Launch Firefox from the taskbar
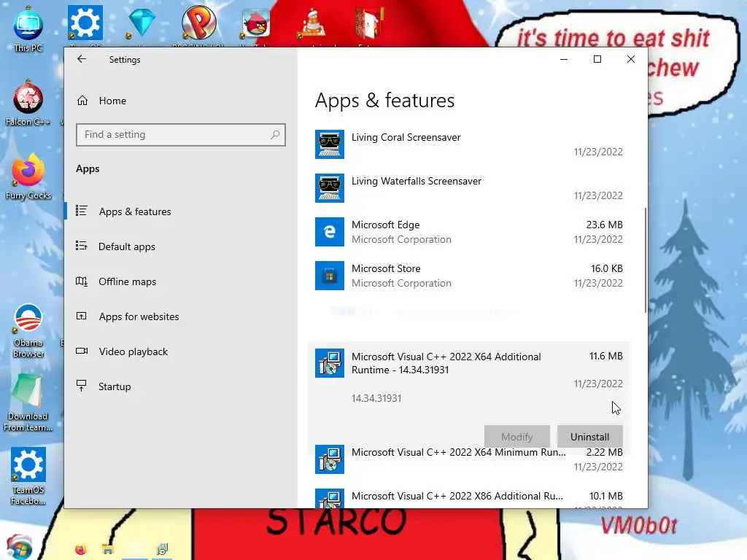The height and width of the screenshot is (560, 747). click(81, 550)
